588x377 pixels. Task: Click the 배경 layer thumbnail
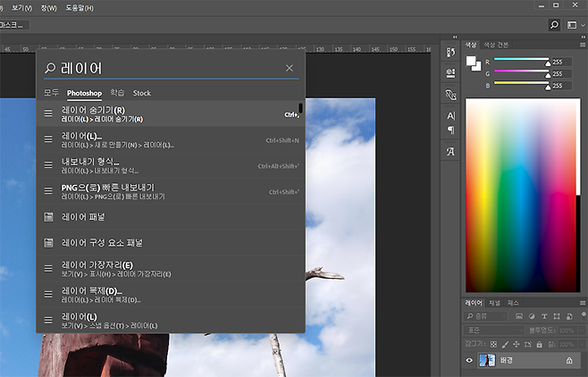point(487,360)
